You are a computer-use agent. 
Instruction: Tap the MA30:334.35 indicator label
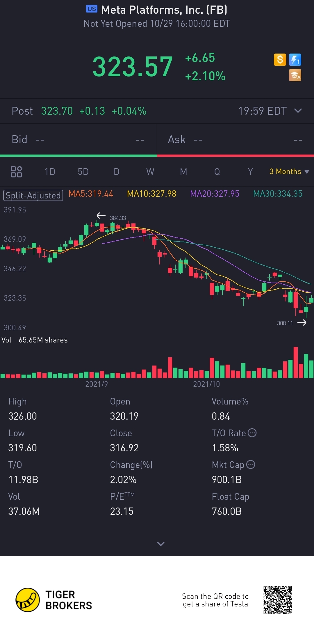coord(278,194)
